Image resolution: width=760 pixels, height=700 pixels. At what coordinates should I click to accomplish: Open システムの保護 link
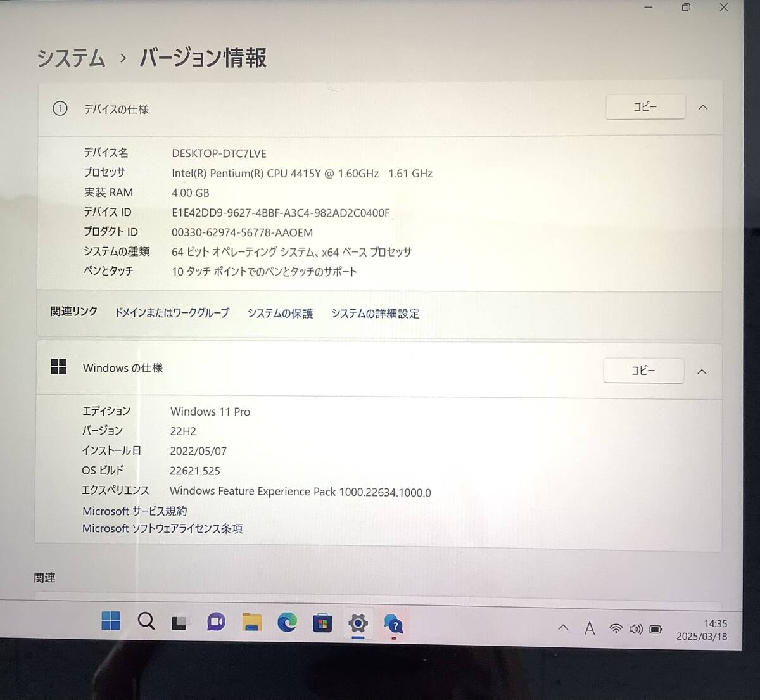point(280,314)
